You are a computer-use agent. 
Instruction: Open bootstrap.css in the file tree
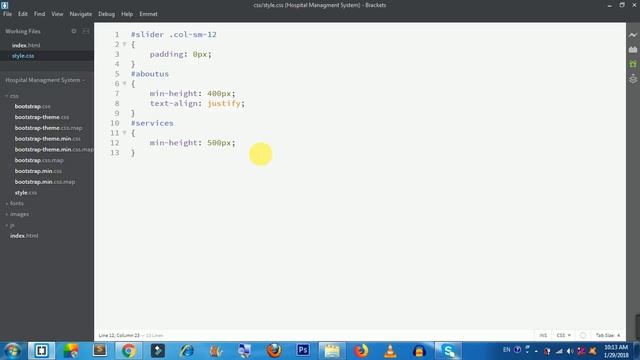click(x=33, y=106)
